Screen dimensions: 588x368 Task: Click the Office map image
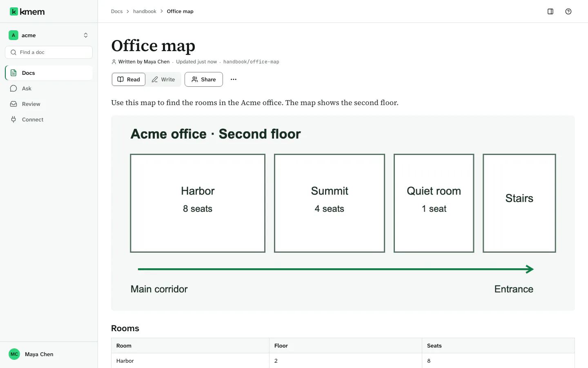343,213
